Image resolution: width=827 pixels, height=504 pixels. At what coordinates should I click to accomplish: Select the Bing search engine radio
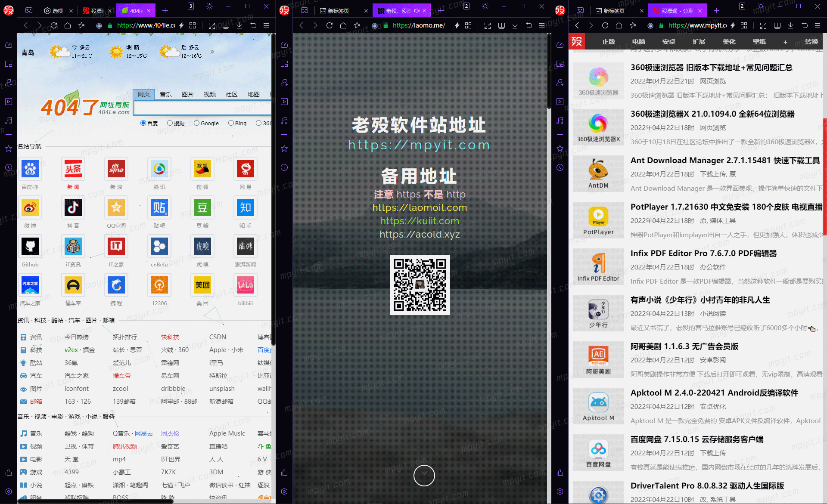[x=231, y=123]
